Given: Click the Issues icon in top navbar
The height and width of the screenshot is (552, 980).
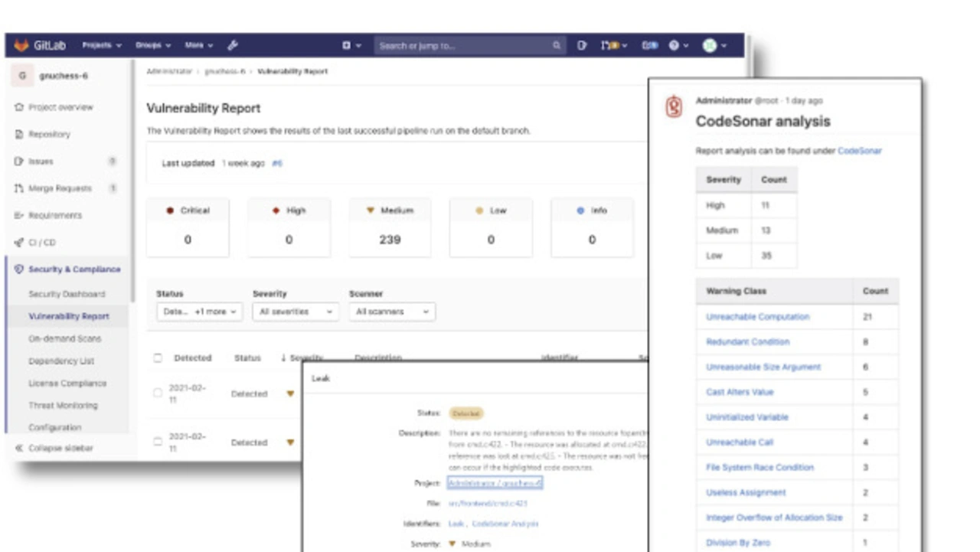Looking at the screenshot, I should pyautogui.click(x=582, y=46).
